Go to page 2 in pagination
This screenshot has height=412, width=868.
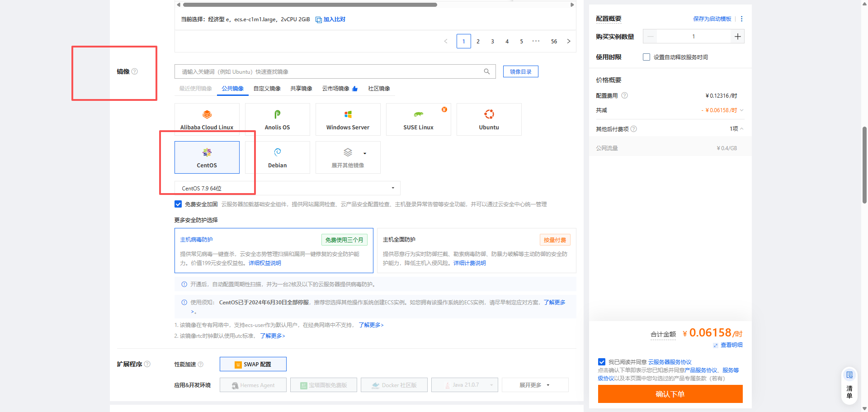(x=478, y=41)
